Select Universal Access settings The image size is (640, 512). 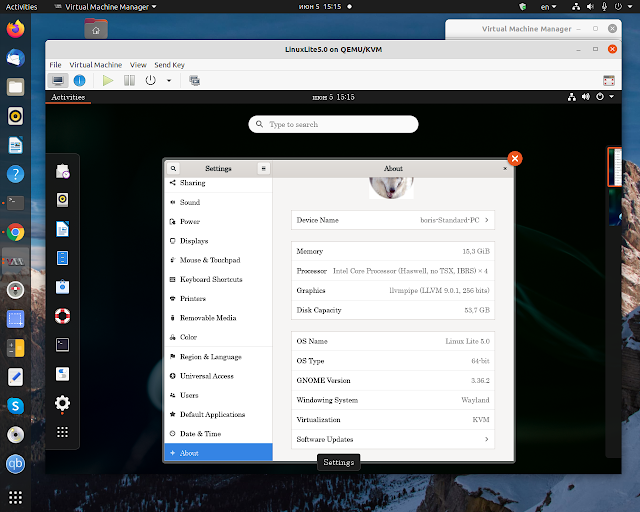tap(218, 376)
